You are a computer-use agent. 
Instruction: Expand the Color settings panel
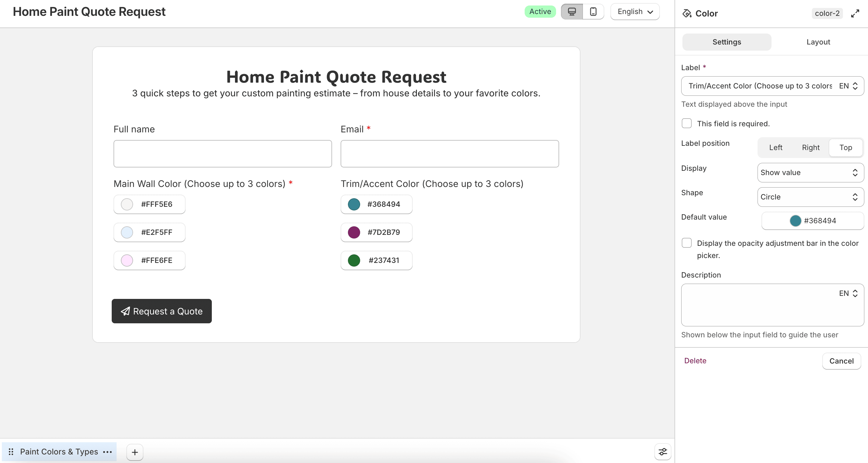[x=855, y=13]
